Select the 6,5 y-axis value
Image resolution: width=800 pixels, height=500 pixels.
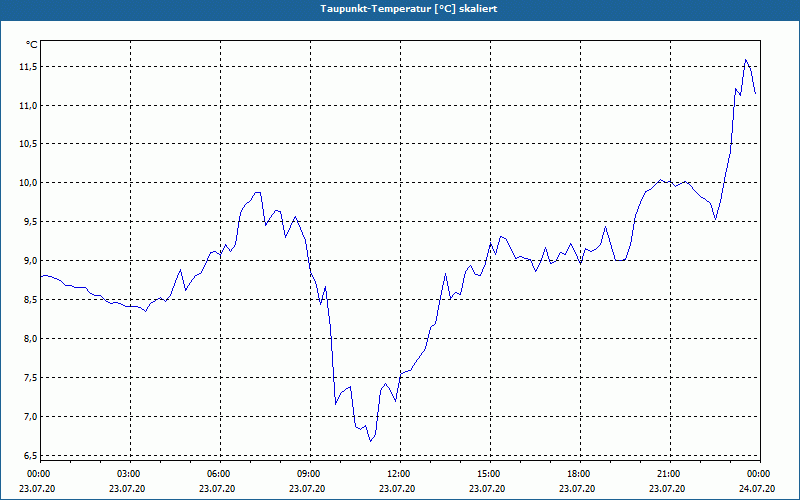(31, 455)
